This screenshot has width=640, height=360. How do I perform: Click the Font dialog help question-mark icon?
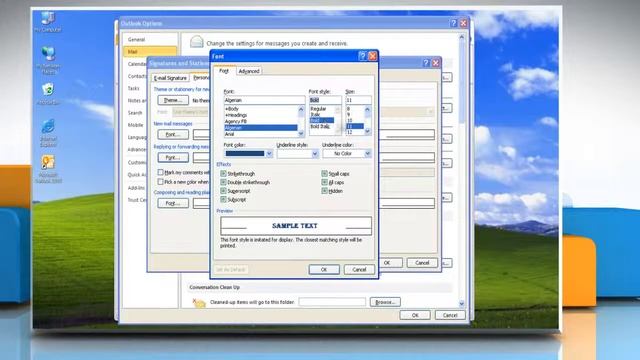point(362,56)
